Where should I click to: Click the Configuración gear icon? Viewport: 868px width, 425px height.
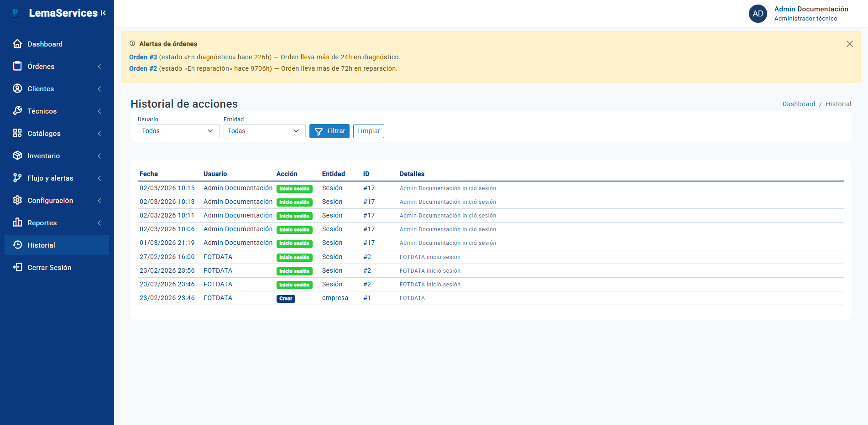(x=17, y=200)
